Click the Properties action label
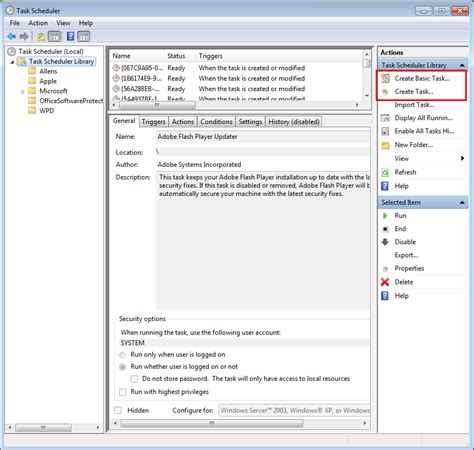 (x=409, y=268)
